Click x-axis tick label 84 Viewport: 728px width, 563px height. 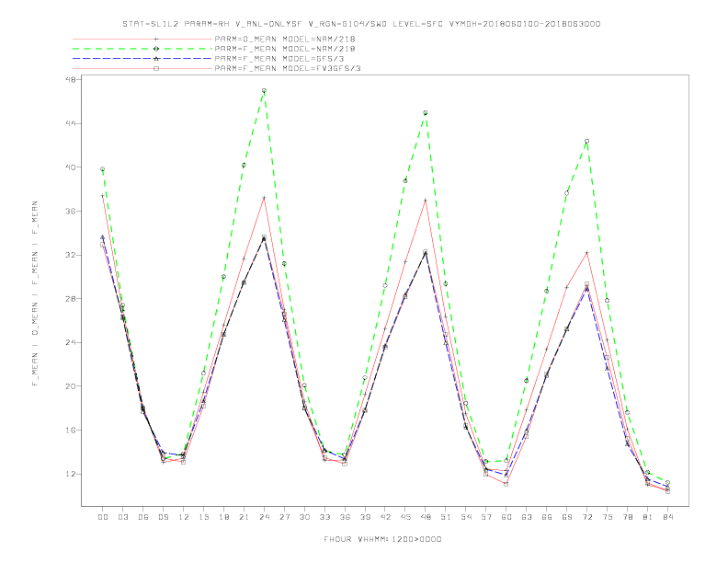pos(667,517)
